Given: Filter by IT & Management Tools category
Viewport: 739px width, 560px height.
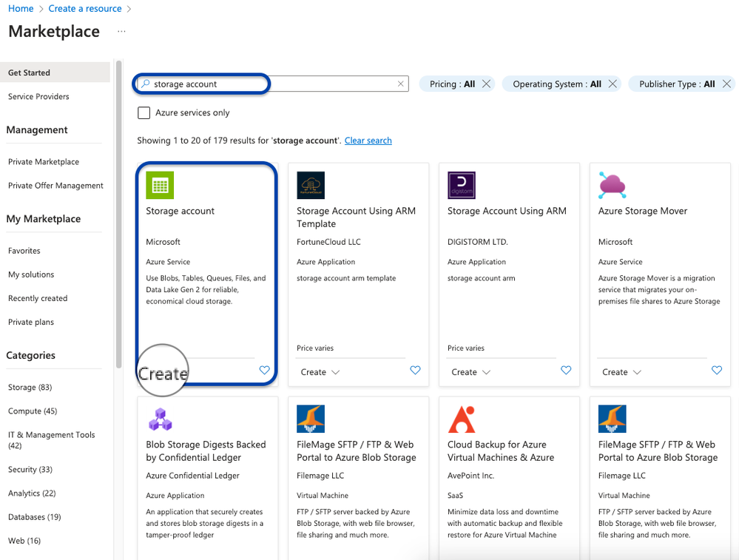Looking at the screenshot, I should coord(51,440).
